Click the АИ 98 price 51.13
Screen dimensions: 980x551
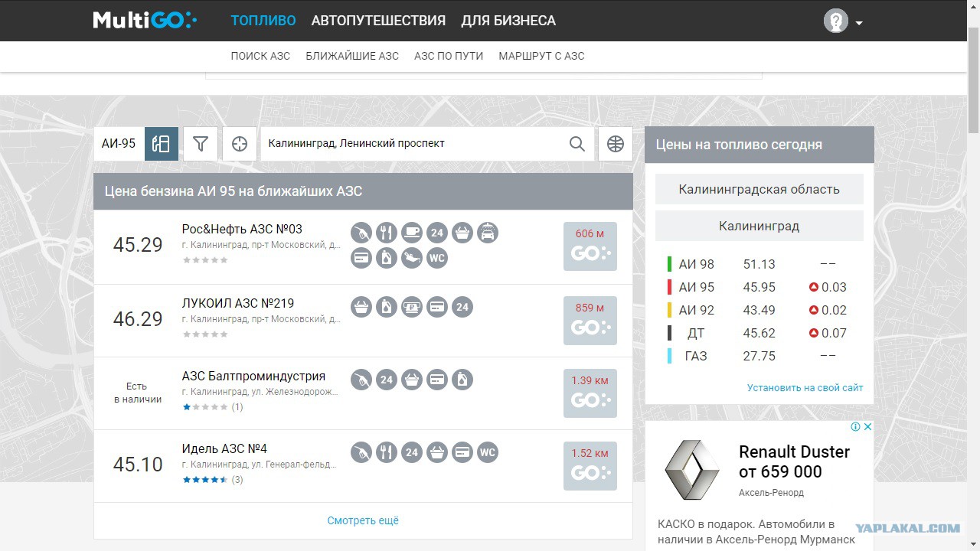759,264
